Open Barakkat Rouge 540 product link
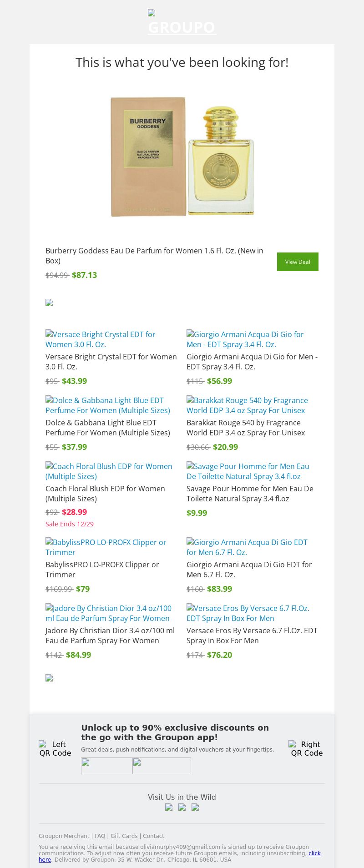This screenshot has width=364, height=868. (247, 405)
